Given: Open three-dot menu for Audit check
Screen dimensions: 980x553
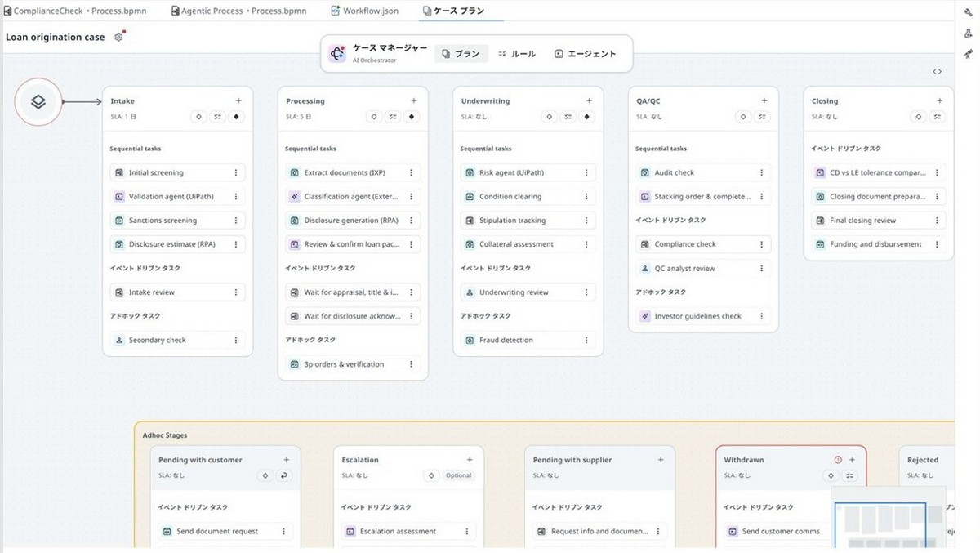Looking at the screenshot, I should click(x=761, y=172).
